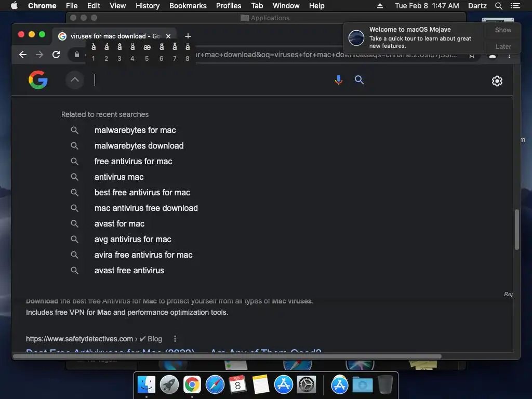
Task: Click the Google search input field
Action: point(210,80)
